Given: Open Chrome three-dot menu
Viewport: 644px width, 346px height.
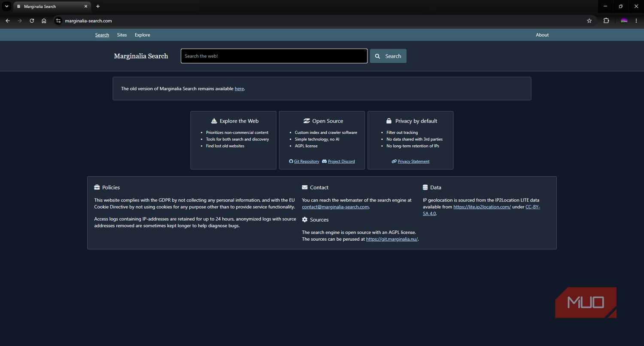Looking at the screenshot, I should coord(636,21).
